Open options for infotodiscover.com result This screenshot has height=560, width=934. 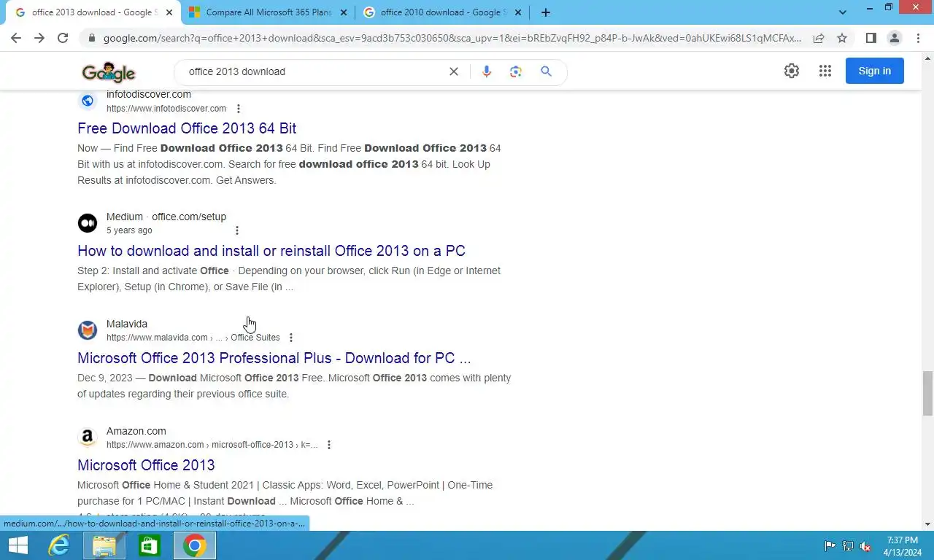tap(238, 109)
